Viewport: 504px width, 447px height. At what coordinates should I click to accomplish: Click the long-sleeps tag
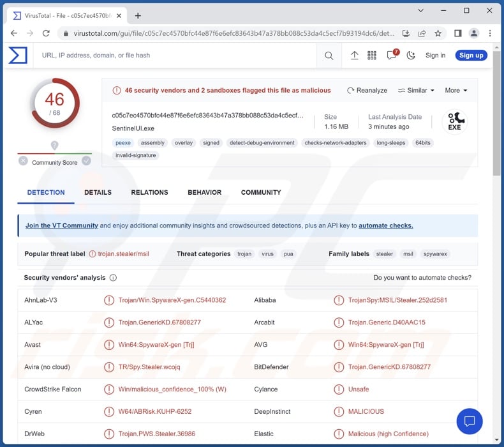click(x=390, y=143)
